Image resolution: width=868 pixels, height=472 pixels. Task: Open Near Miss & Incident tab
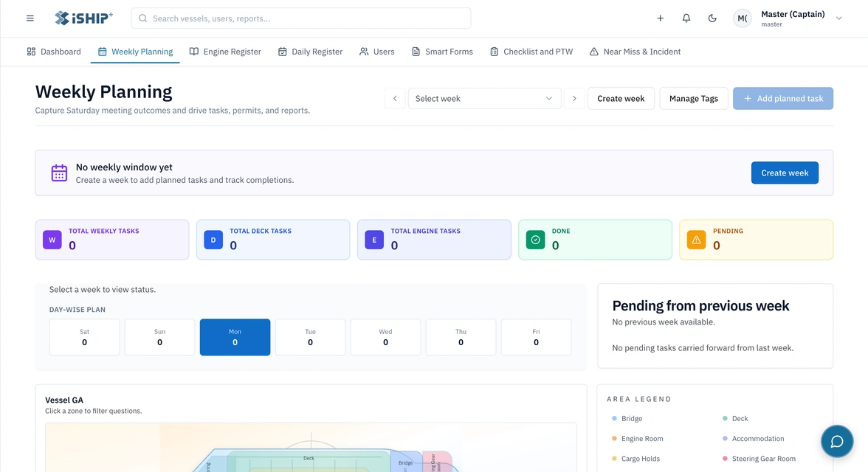pyautogui.click(x=635, y=52)
